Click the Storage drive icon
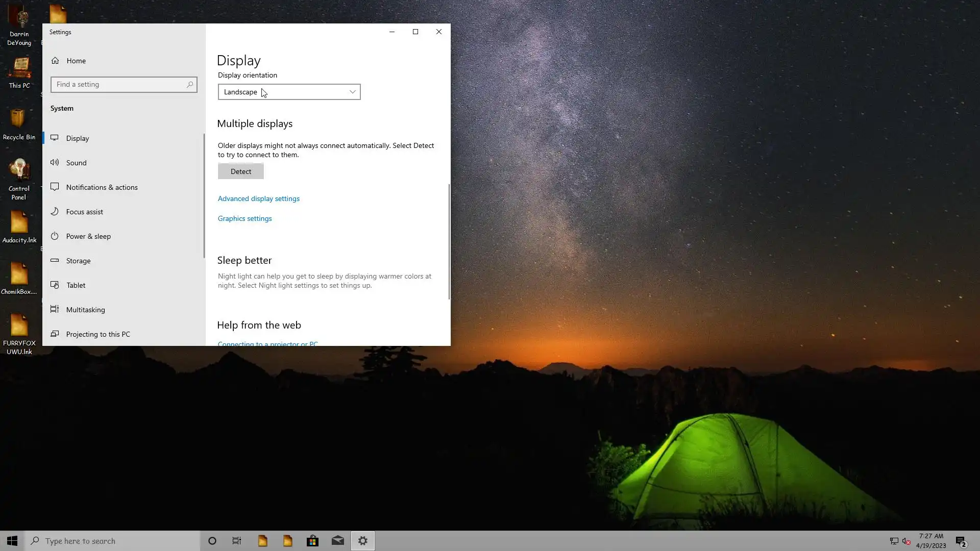The width and height of the screenshot is (980, 551). coord(55,260)
